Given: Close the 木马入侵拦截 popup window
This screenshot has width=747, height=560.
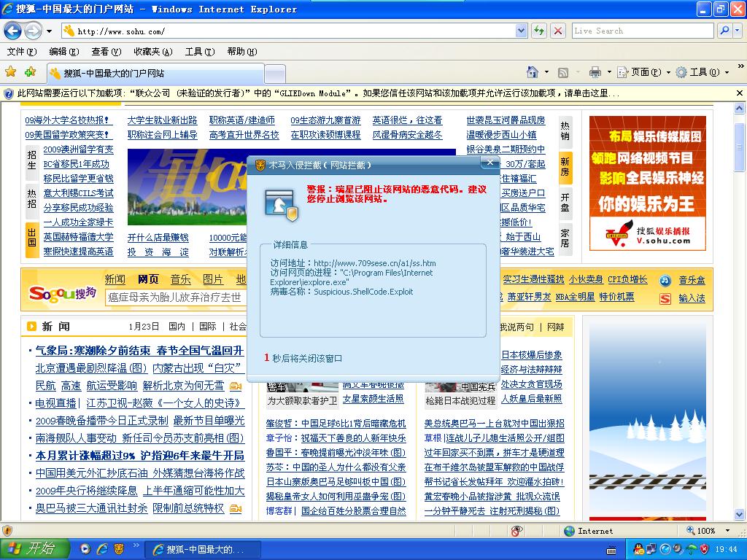Looking at the screenshot, I should [489, 163].
